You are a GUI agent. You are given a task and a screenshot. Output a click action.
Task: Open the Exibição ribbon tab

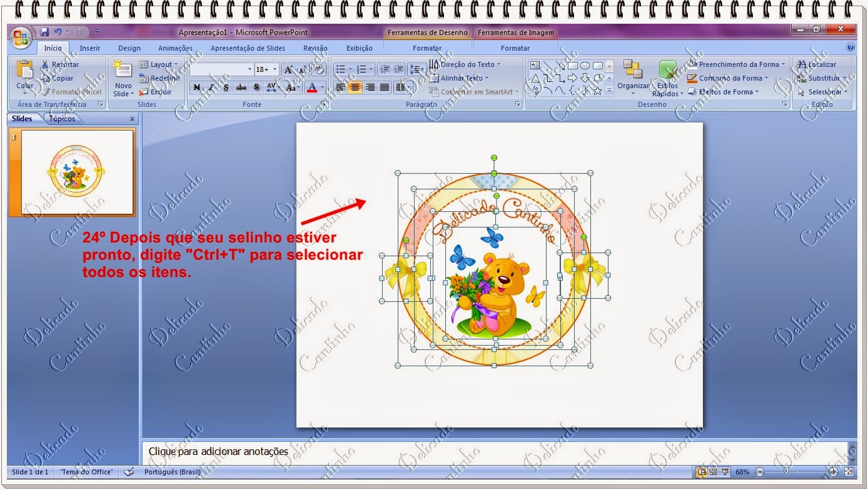pos(359,48)
